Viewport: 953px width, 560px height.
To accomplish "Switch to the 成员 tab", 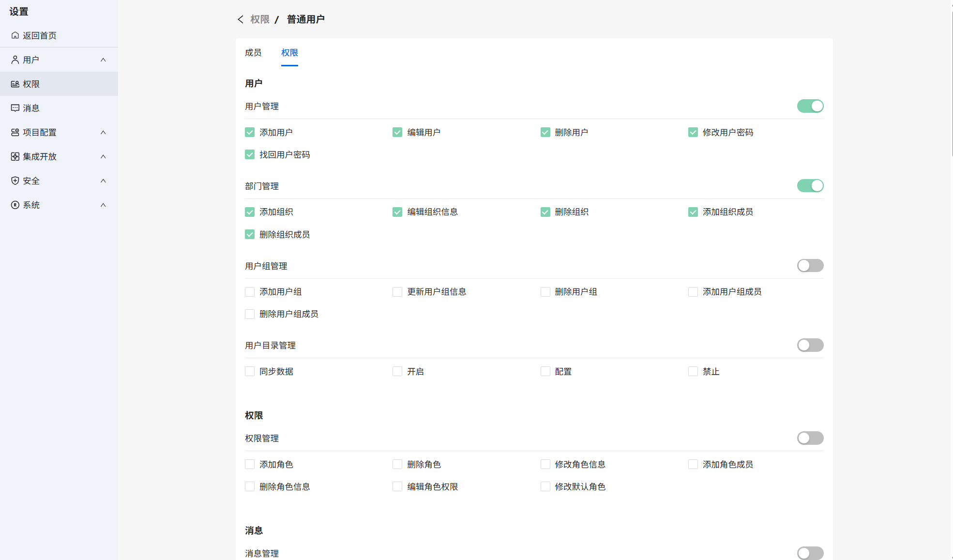I will pyautogui.click(x=253, y=53).
